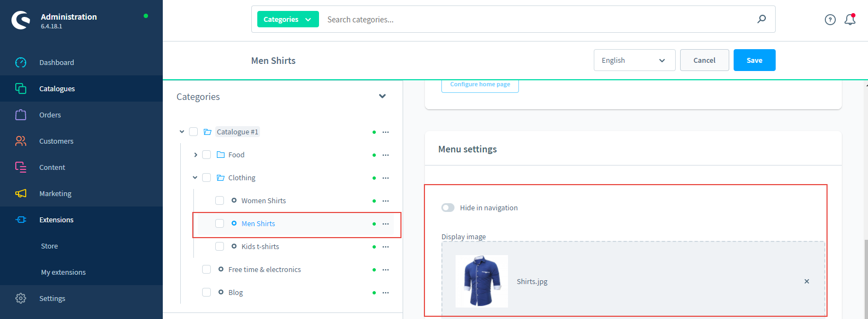Screen dimensions: 868x319
Task: Expand the Food tree node
Action: tap(196, 155)
